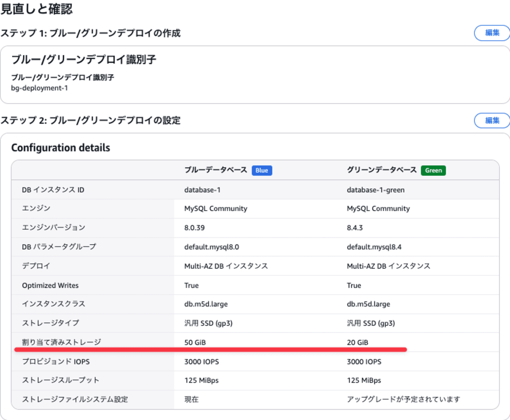Click the ステップ 2 section heading
The image size is (510, 420).
91,120
